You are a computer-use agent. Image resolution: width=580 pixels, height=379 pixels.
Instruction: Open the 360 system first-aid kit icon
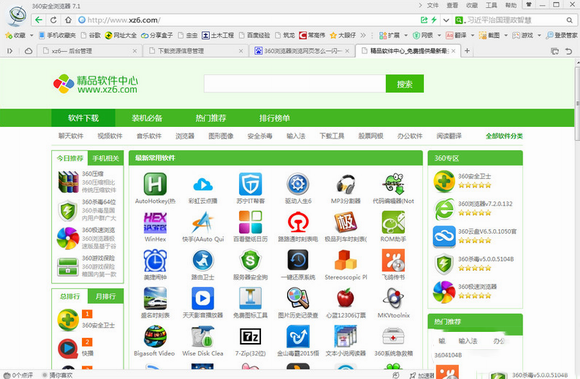(393, 336)
